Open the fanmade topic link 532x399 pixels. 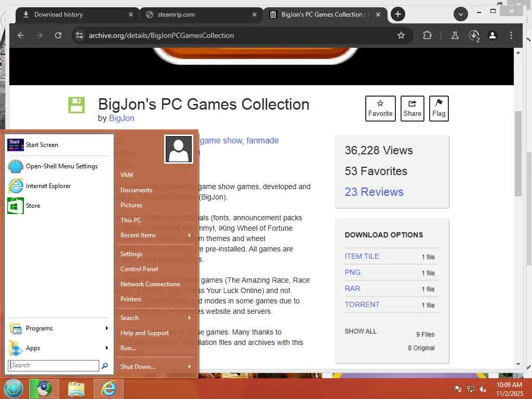262,140
